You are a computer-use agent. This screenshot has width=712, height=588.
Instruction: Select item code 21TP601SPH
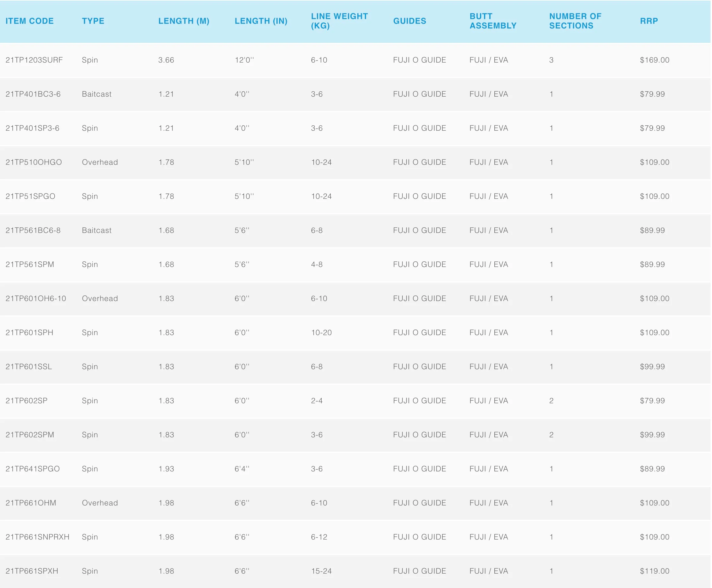click(x=29, y=332)
